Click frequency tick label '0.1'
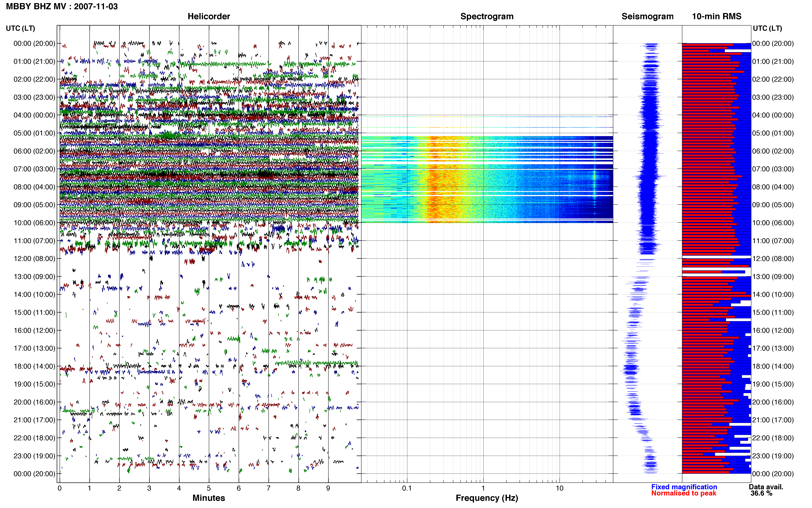Viewport: 812px width, 508px height. click(x=407, y=488)
